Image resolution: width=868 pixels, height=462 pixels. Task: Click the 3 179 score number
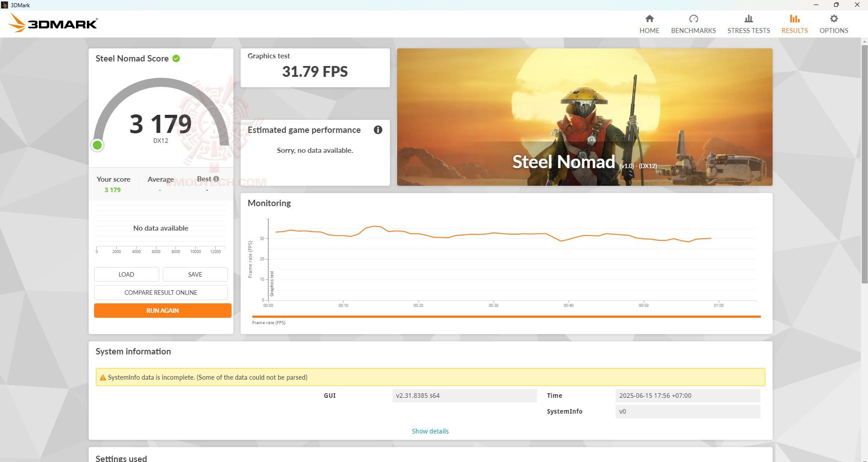[x=161, y=124]
